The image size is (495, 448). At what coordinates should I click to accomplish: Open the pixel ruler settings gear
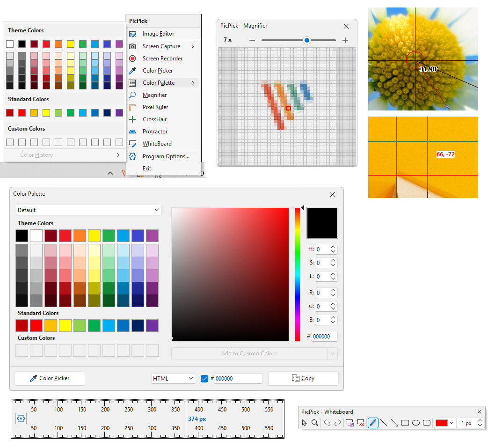[21, 419]
